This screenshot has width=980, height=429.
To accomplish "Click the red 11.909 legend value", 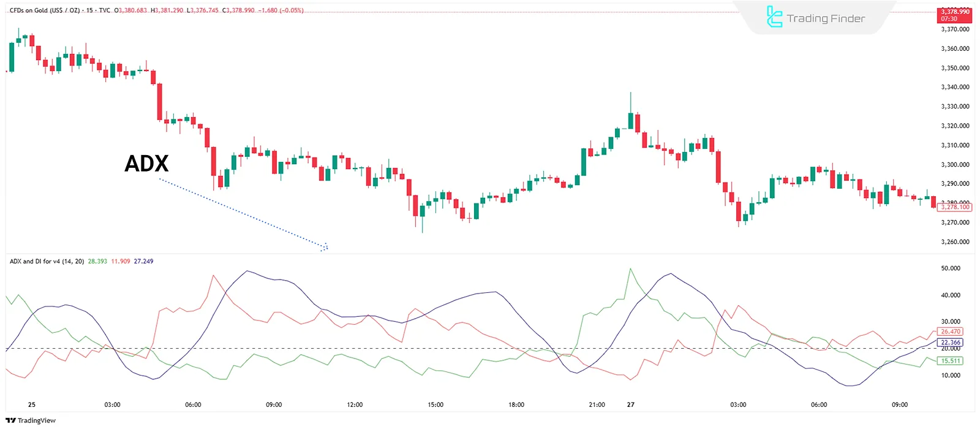I will click(120, 262).
